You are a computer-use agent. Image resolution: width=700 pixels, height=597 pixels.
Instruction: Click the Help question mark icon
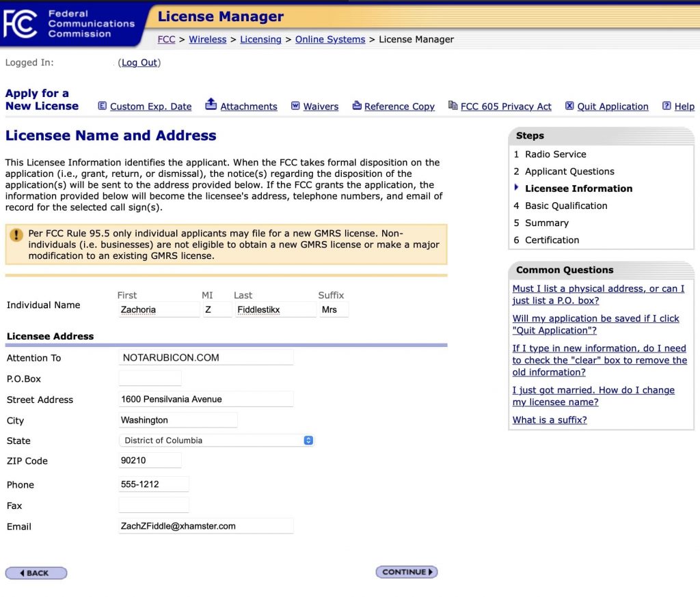pyautogui.click(x=667, y=106)
